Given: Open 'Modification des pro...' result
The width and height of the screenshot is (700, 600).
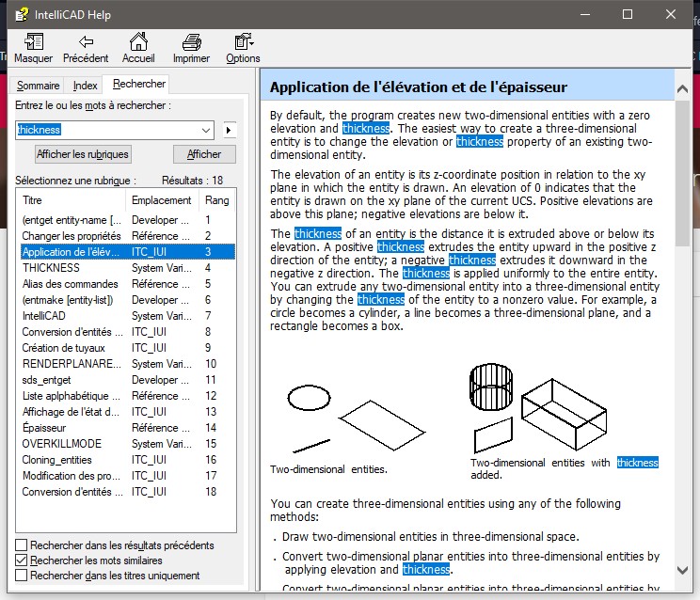Looking at the screenshot, I should coord(128,476).
